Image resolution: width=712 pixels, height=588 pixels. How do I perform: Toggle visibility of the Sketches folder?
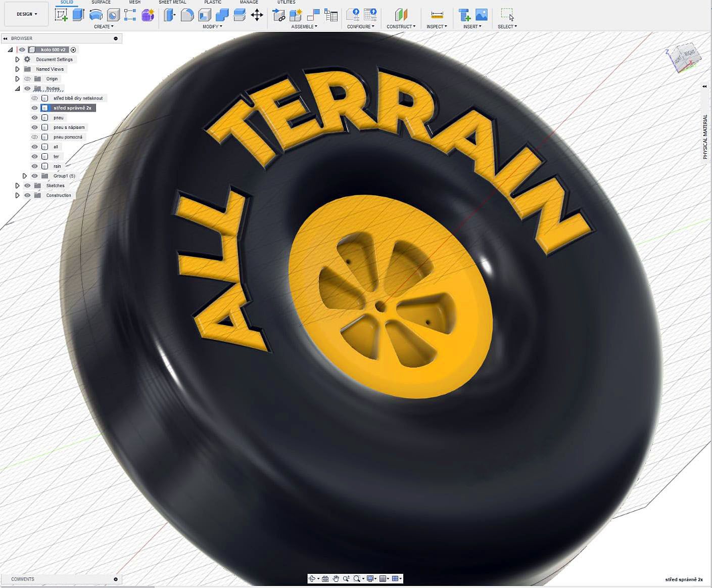tap(27, 186)
